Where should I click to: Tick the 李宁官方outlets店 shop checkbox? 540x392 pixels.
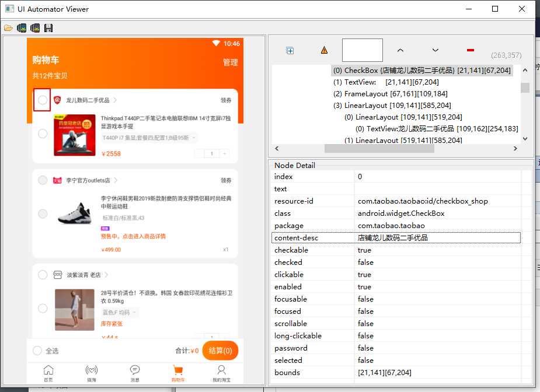(x=43, y=180)
